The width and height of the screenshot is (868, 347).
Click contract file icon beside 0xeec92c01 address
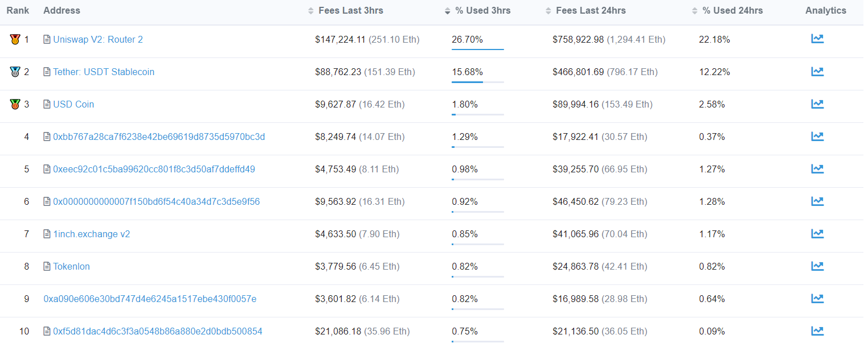point(47,169)
